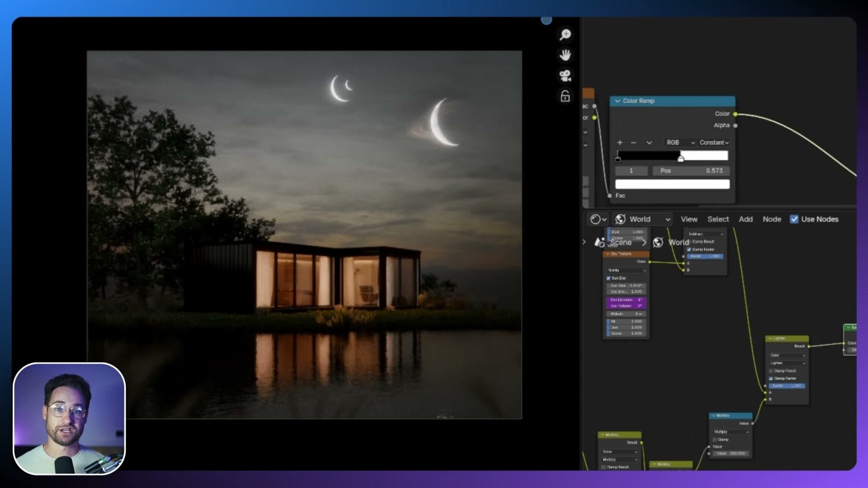Open the Constant interpolation dropdown
This screenshot has width=868, height=488.
point(714,142)
